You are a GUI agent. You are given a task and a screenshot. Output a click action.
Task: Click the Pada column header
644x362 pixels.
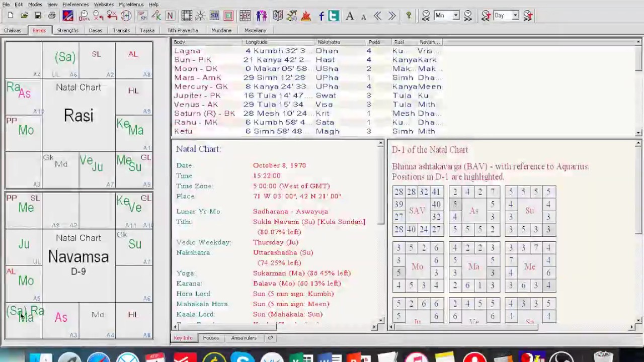(379, 42)
